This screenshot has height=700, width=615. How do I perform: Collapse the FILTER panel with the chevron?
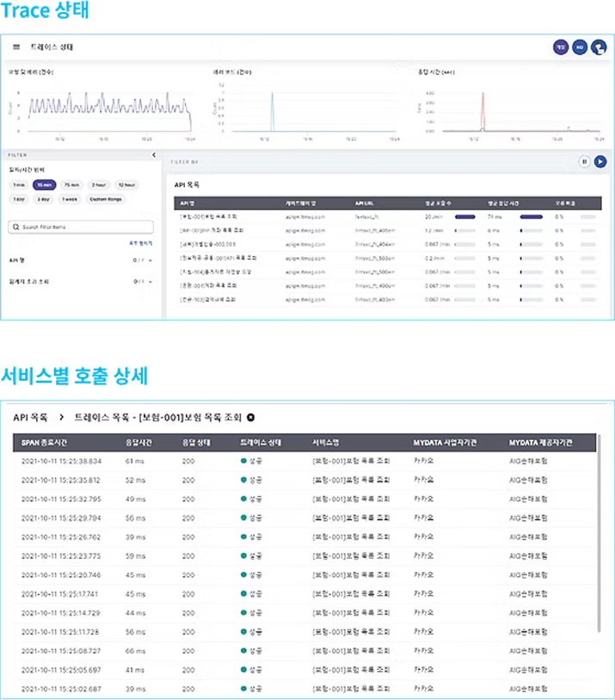click(x=154, y=155)
